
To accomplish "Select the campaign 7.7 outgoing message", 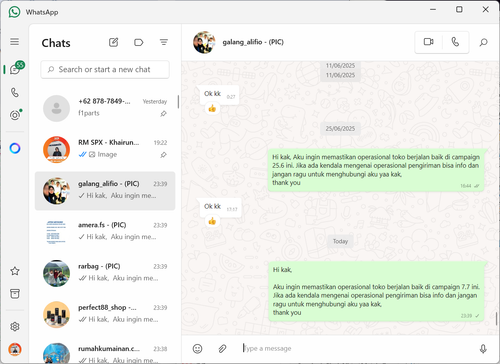I will click(x=376, y=291).
